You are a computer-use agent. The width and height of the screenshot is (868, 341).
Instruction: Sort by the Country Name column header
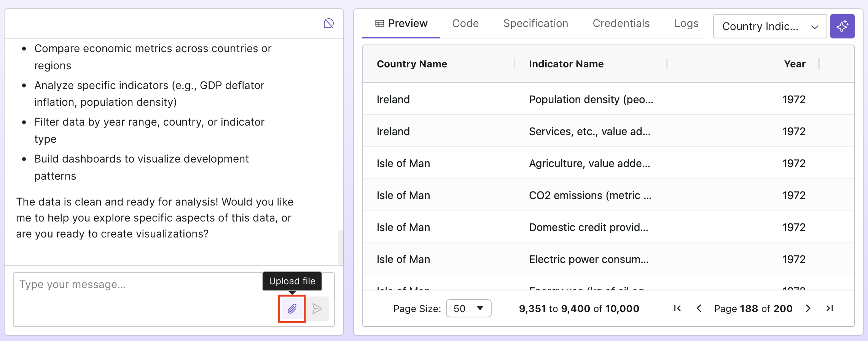[412, 64]
